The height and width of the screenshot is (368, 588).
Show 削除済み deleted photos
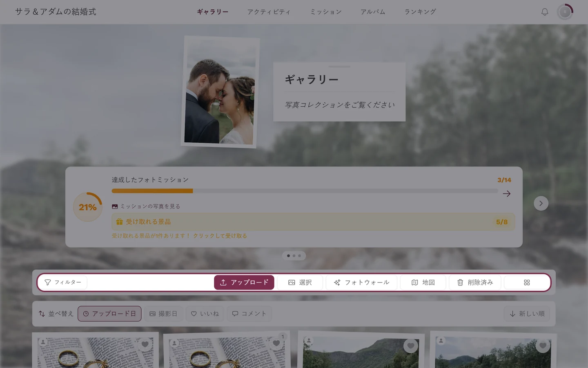point(475,283)
